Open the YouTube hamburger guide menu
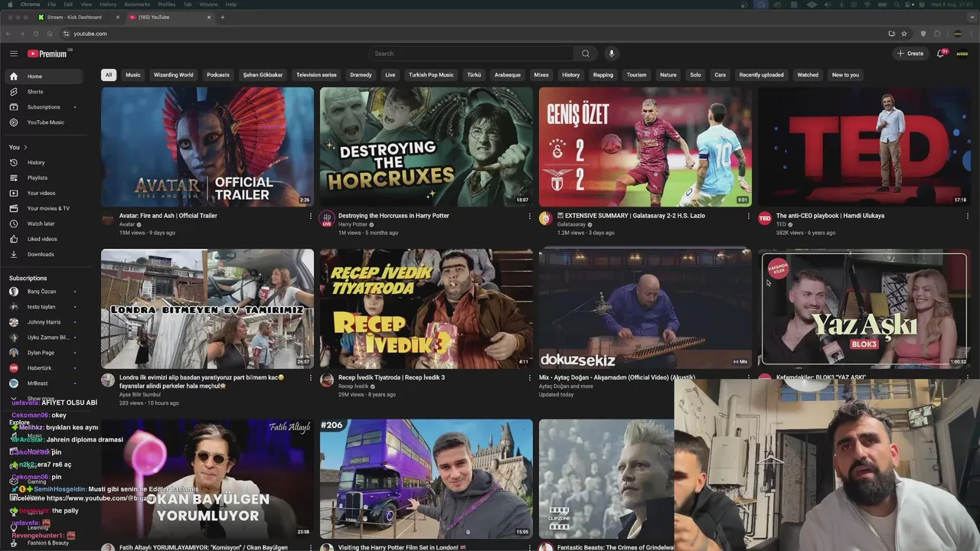980x551 pixels. pos(14,54)
